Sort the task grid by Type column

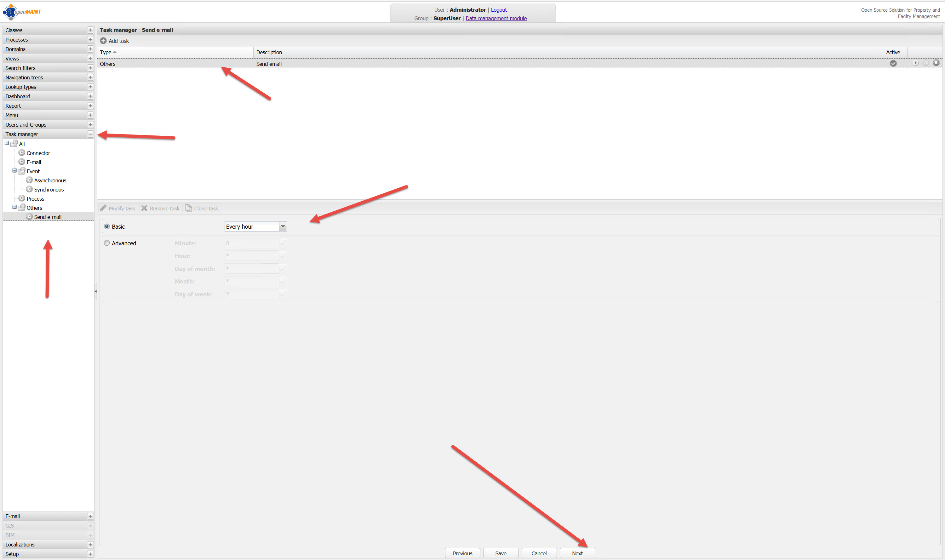point(106,53)
